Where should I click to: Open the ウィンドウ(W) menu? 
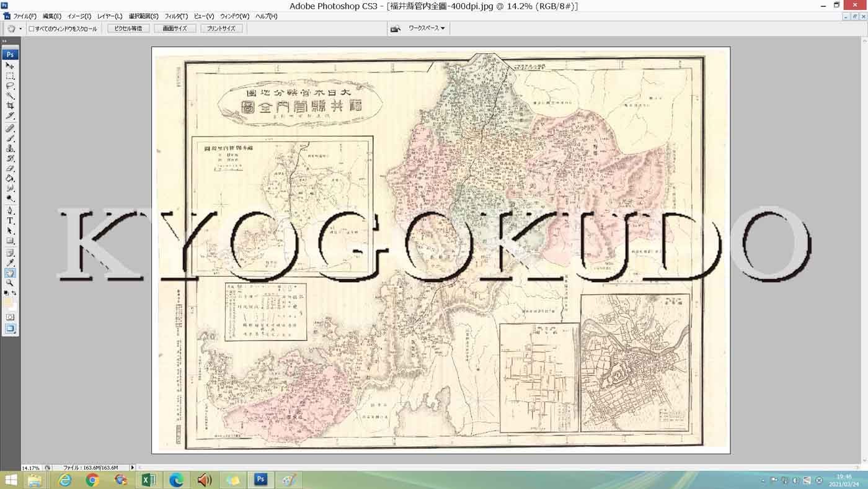point(234,16)
